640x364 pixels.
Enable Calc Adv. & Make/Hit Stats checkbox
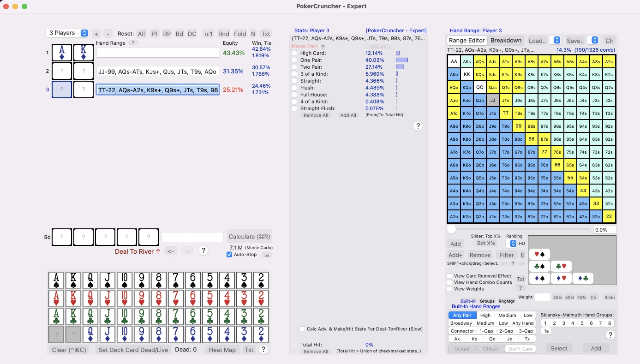pos(302,329)
